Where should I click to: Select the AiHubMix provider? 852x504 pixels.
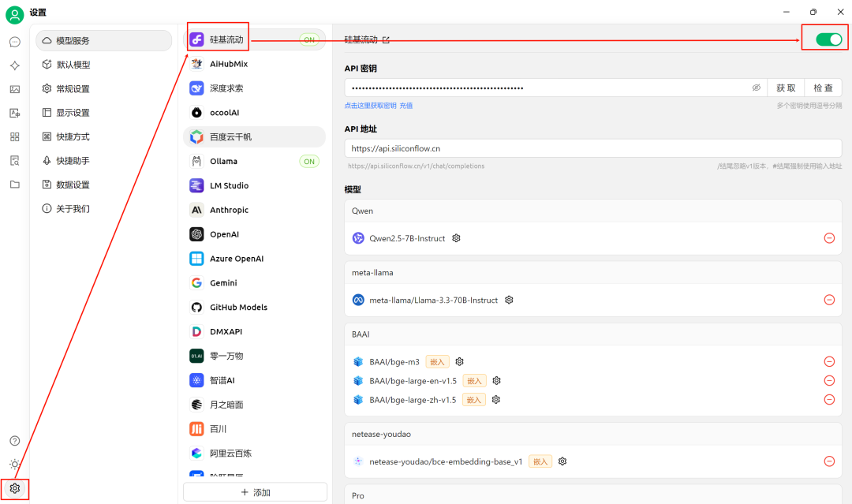click(x=254, y=64)
